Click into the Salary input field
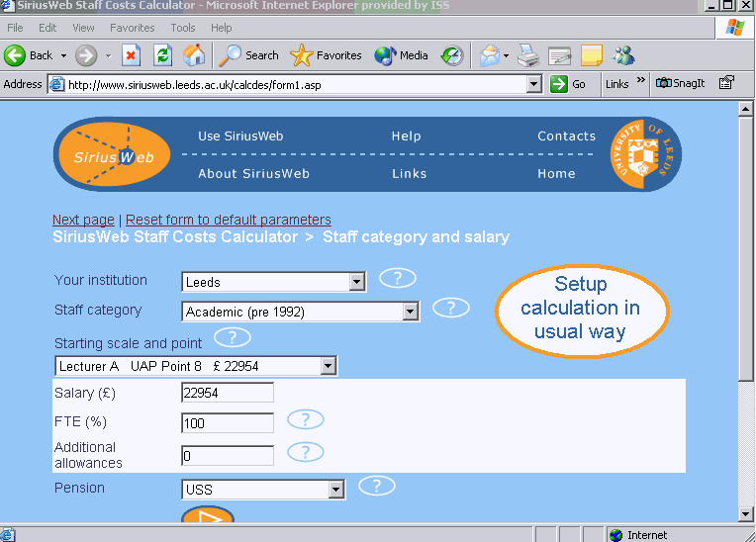Screen dimensions: 756x542 pyautogui.click(x=228, y=394)
